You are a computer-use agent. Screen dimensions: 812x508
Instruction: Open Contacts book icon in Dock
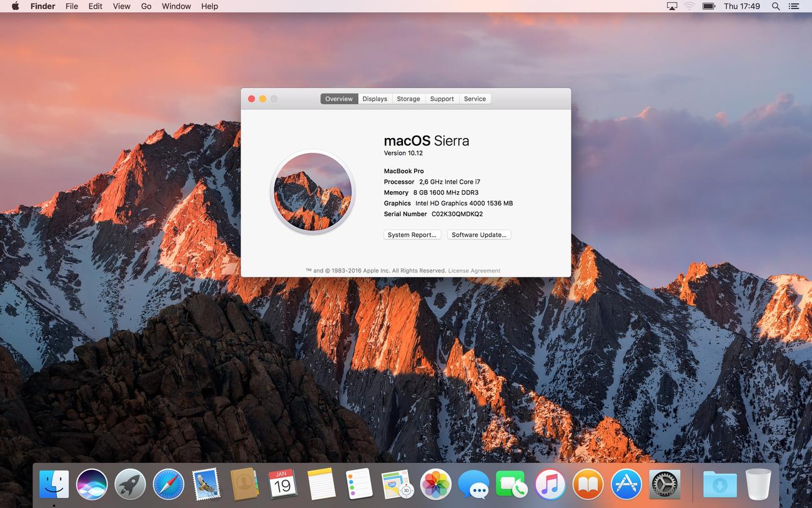tap(244, 484)
